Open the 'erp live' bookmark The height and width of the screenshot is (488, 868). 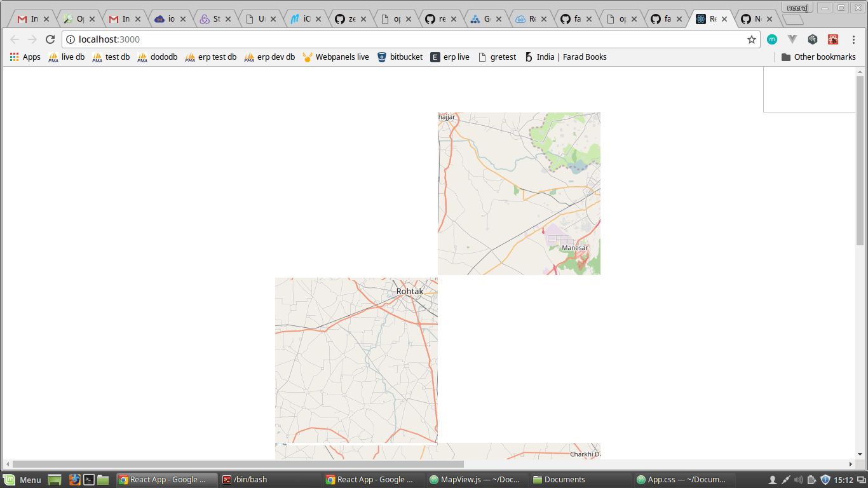[450, 57]
